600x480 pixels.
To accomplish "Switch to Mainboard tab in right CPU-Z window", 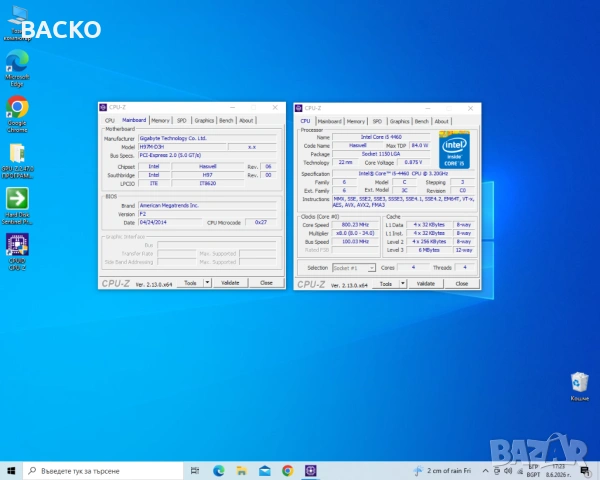I will point(329,121).
